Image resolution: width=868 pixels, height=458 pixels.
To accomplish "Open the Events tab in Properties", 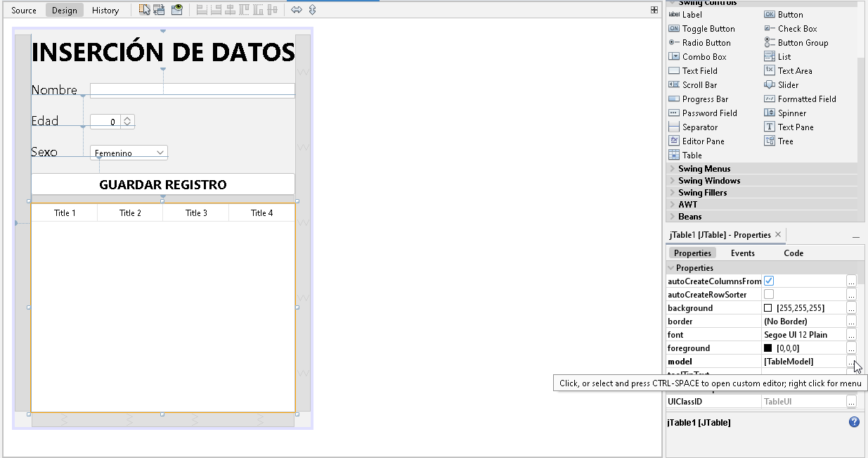I will pos(743,253).
